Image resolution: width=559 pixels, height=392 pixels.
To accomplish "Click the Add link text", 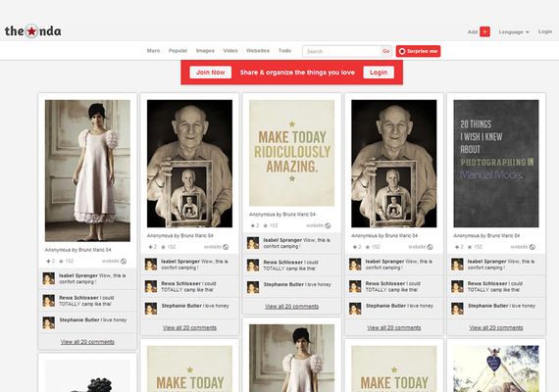I will pyautogui.click(x=473, y=32).
